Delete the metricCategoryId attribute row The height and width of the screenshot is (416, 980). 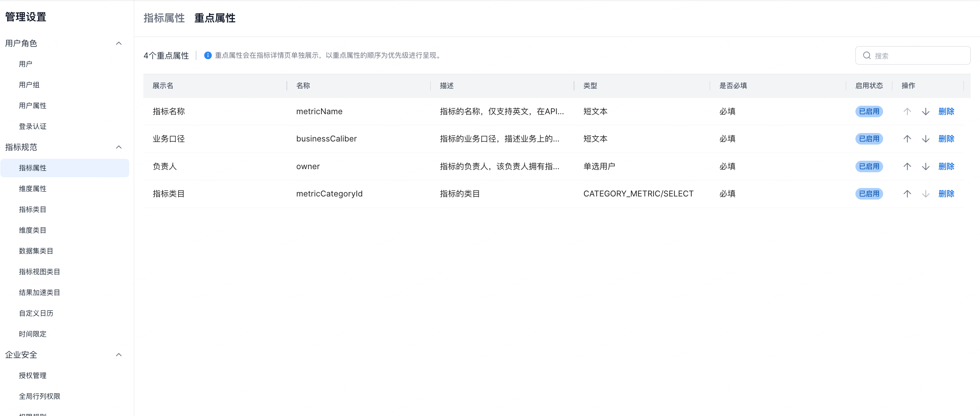tap(946, 194)
